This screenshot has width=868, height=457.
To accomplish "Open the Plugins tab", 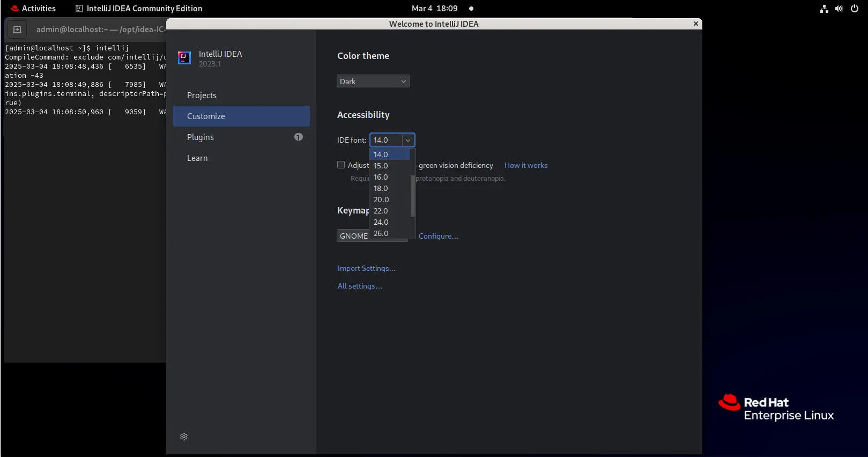I will pyautogui.click(x=241, y=137).
